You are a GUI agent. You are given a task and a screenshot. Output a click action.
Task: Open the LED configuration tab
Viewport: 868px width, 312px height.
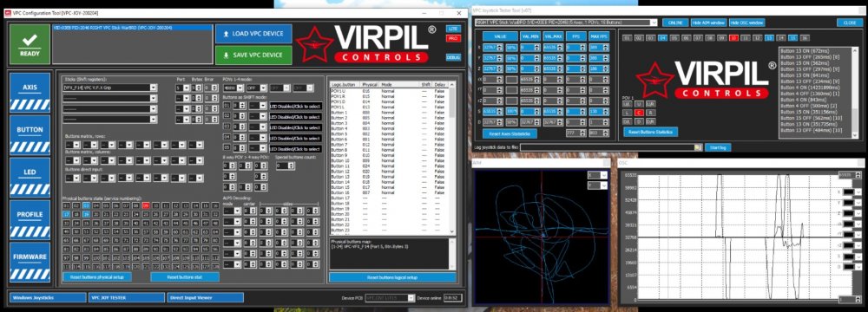[30, 178]
